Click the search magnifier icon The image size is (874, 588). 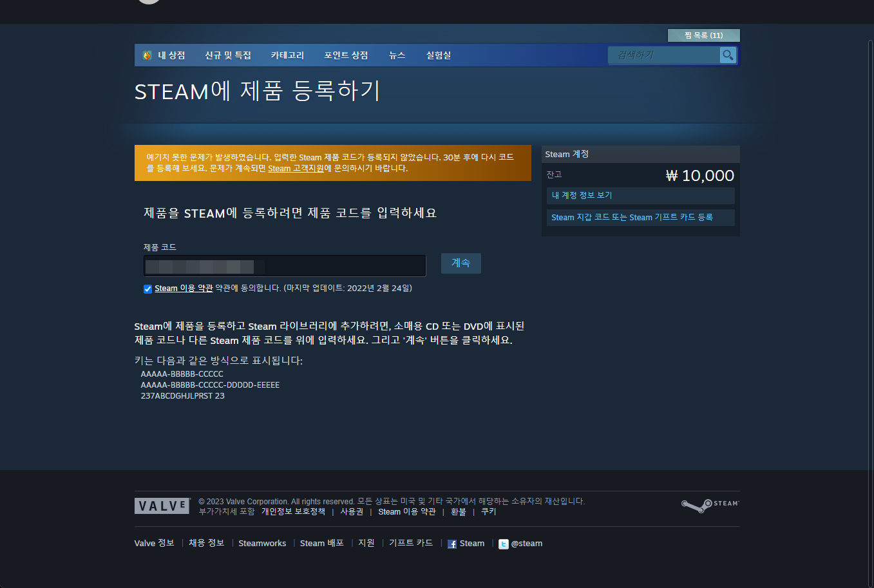coord(728,55)
